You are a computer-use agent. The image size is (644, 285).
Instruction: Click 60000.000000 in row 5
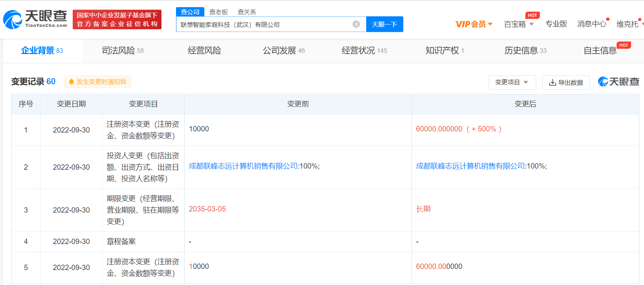click(439, 267)
